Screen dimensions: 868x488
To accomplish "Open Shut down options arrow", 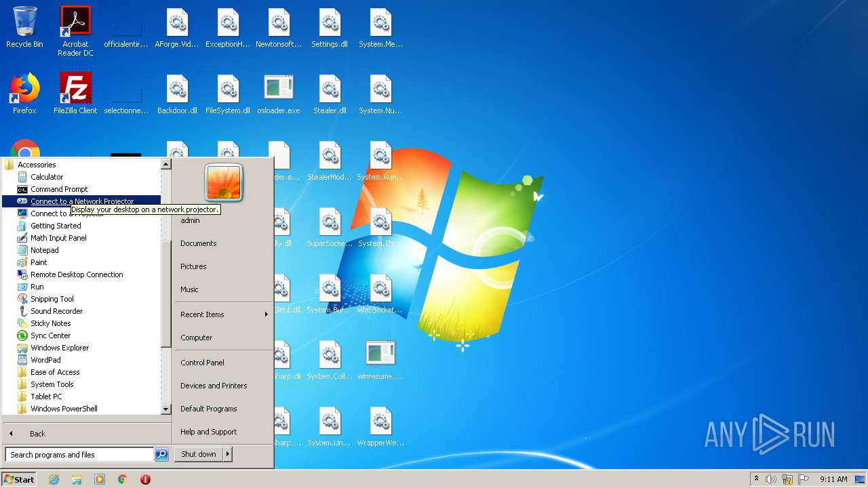I will 228,454.
